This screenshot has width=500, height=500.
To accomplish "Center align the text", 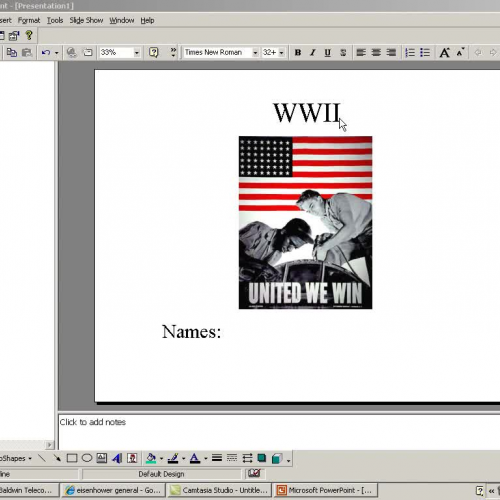I will click(376, 53).
